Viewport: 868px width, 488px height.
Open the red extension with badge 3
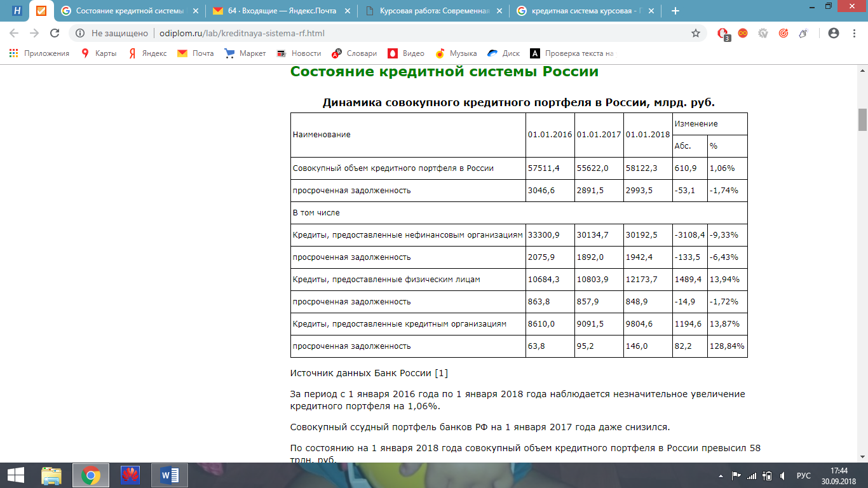pos(722,34)
